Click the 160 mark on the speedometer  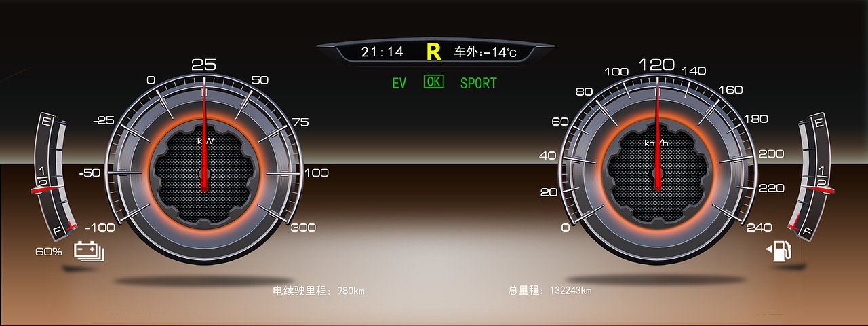pos(730,90)
